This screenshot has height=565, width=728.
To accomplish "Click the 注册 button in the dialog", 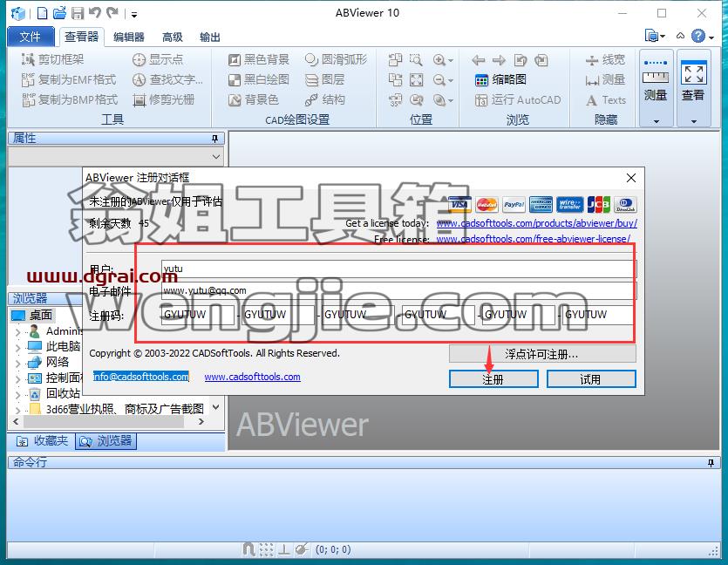I will click(493, 378).
